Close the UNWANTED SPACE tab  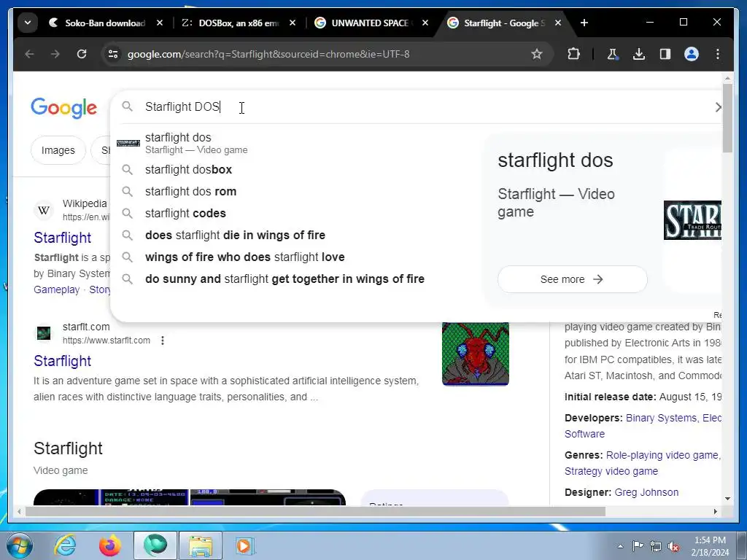[x=425, y=23]
